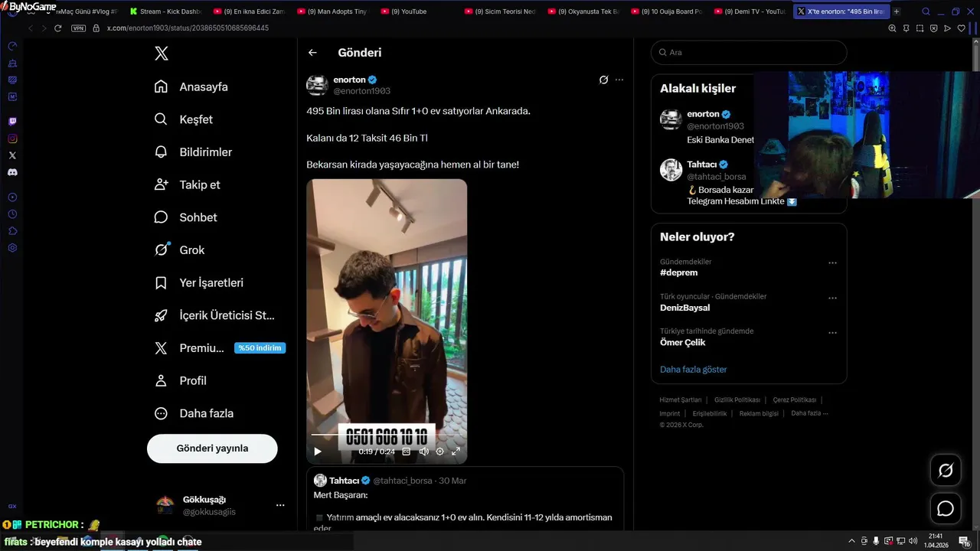Open options for #deprem trend
The height and width of the screenshot is (551, 980).
(832, 263)
